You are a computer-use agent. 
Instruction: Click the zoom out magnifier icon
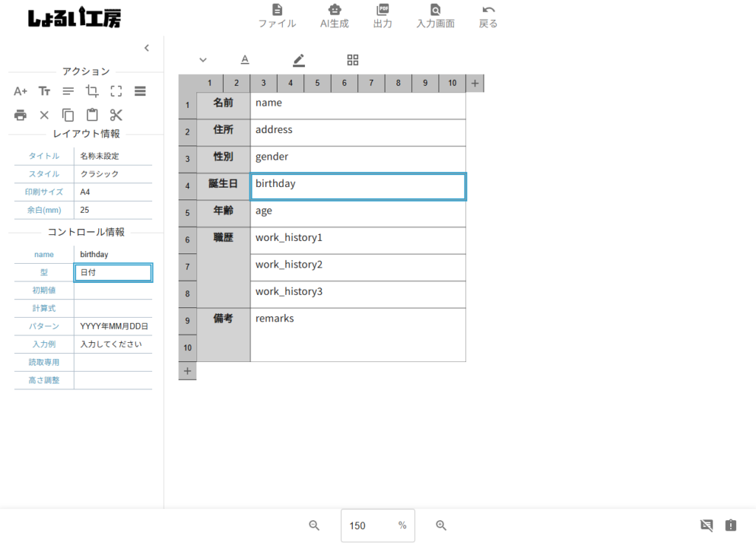pos(314,525)
